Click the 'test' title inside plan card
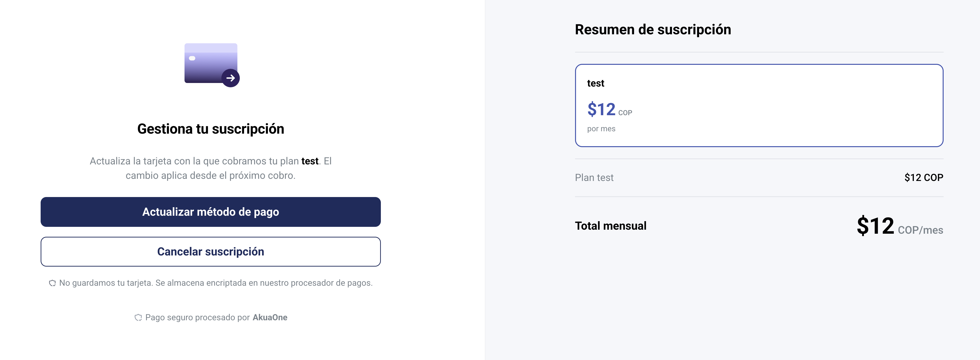Viewport: 980px width, 360px height. coord(595,83)
